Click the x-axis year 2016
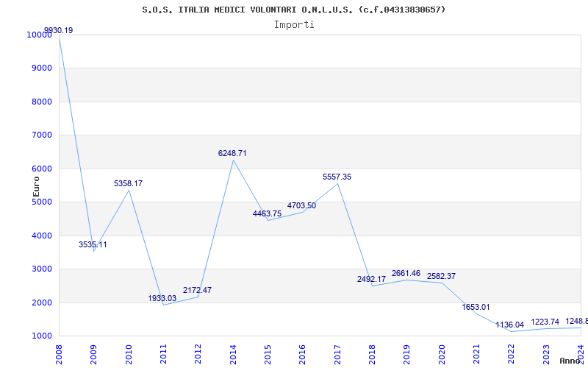588x368 pixels. pyautogui.click(x=303, y=354)
